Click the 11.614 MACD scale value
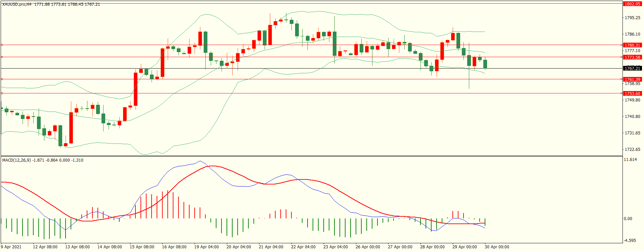The image size is (644, 251). [630, 160]
